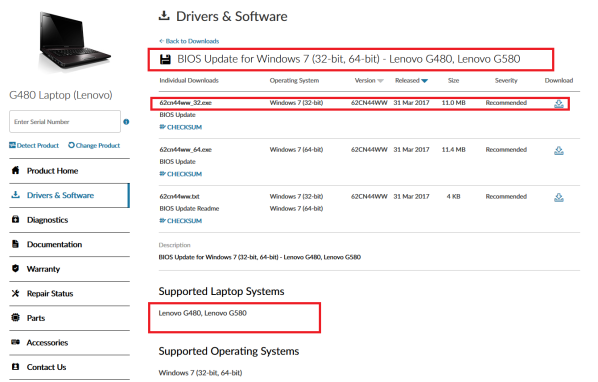Open CHECKSUM for 62cn44ww.txt
The width and height of the screenshot is (598, 382).
tap(181, 221)
